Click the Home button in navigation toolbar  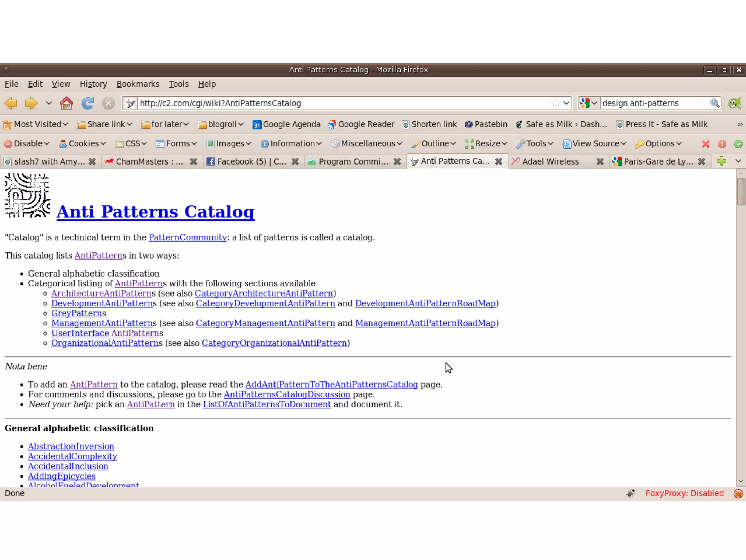pyautogui.click(x=66, y=103)
